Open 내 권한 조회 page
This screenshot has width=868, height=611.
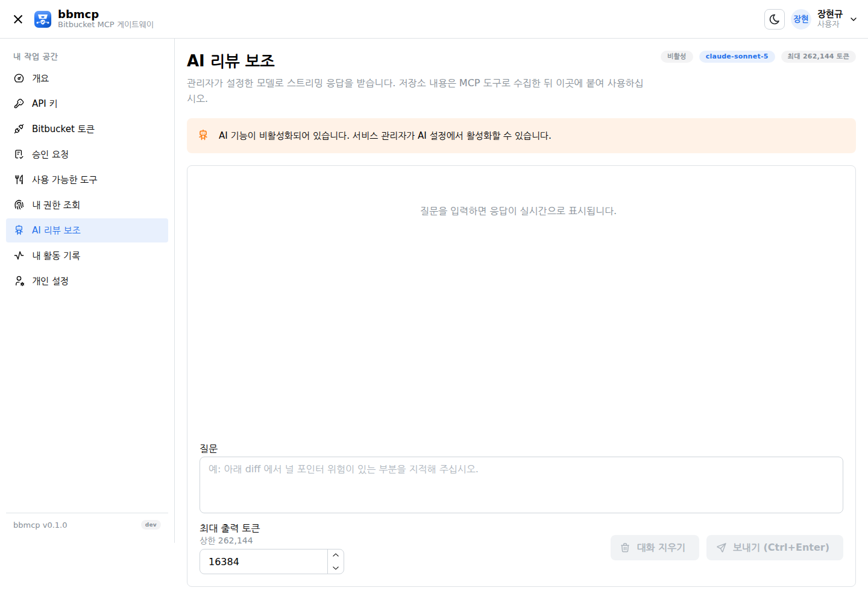point(87,205)
